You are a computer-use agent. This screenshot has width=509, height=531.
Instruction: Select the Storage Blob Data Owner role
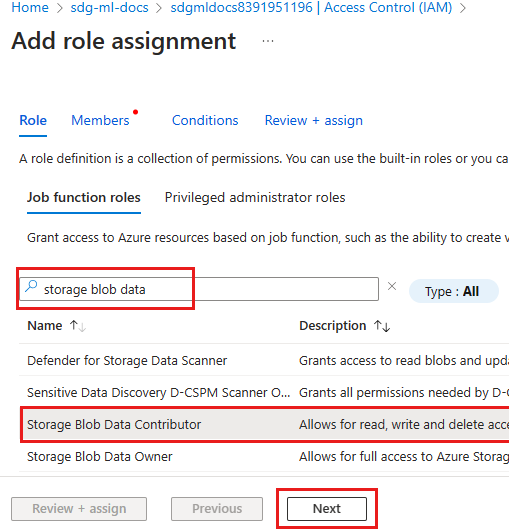100,457
